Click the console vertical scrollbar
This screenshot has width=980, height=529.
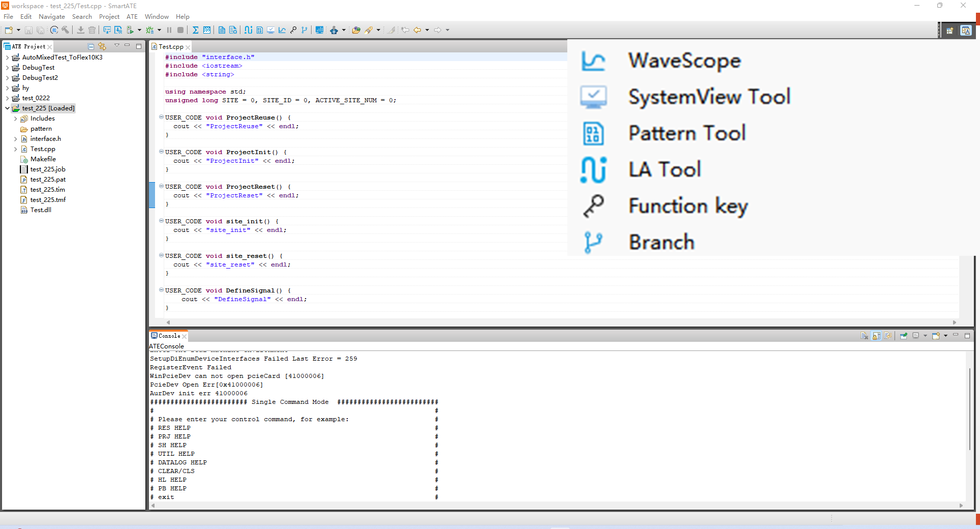(969, 407)
